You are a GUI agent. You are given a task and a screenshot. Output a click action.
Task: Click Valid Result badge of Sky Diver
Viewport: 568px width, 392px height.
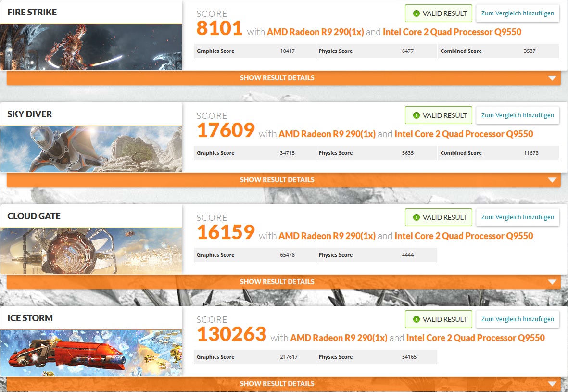pyautogui.click(x=438, y=115)
